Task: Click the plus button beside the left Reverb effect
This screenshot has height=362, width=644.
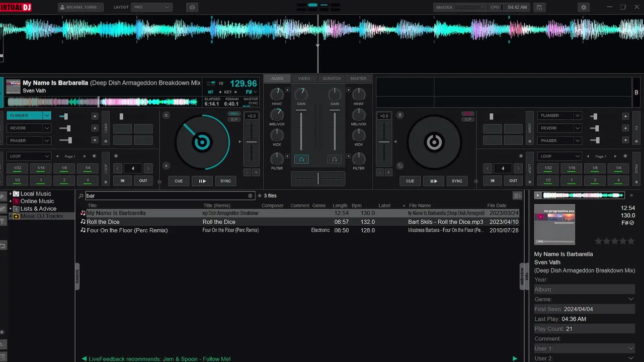Action: (x=95, y=128)
